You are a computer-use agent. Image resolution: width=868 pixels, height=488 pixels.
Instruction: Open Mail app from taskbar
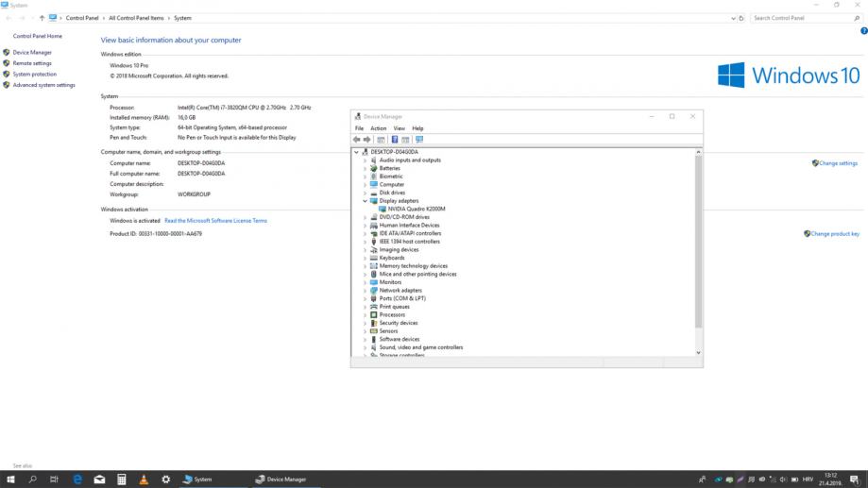click(x=99, y=480)
